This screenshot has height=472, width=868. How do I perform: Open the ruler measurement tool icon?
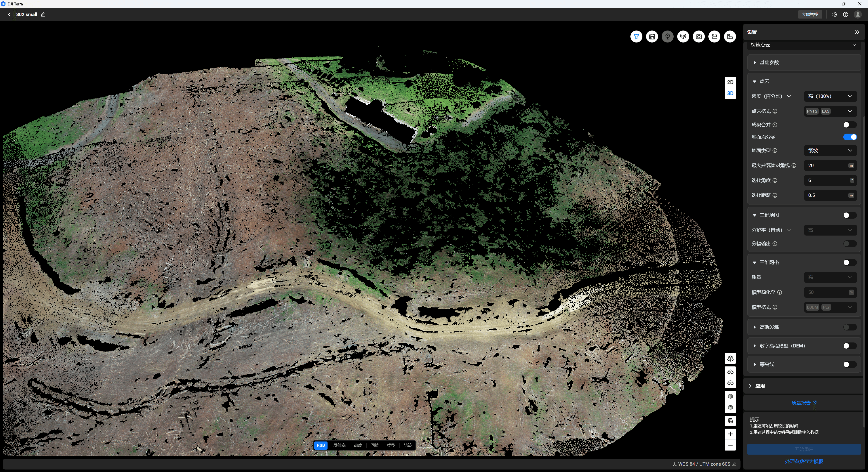click(x=730, y=37)
